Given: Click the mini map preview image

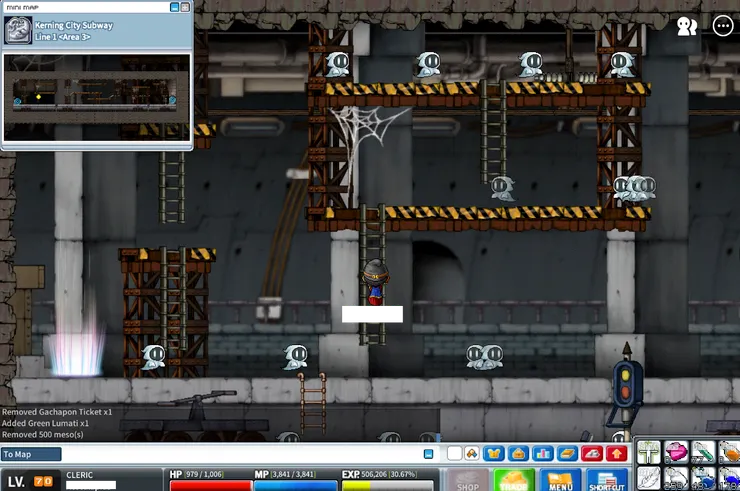Looking at the screenshot, I should [x=97, y=97].
